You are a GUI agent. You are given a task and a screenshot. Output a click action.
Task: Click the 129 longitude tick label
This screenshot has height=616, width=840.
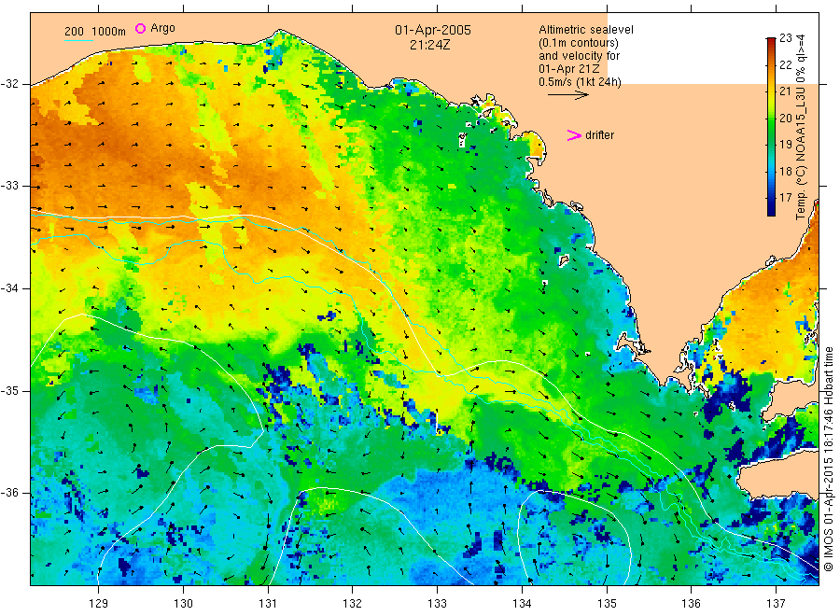pos(98,604)
